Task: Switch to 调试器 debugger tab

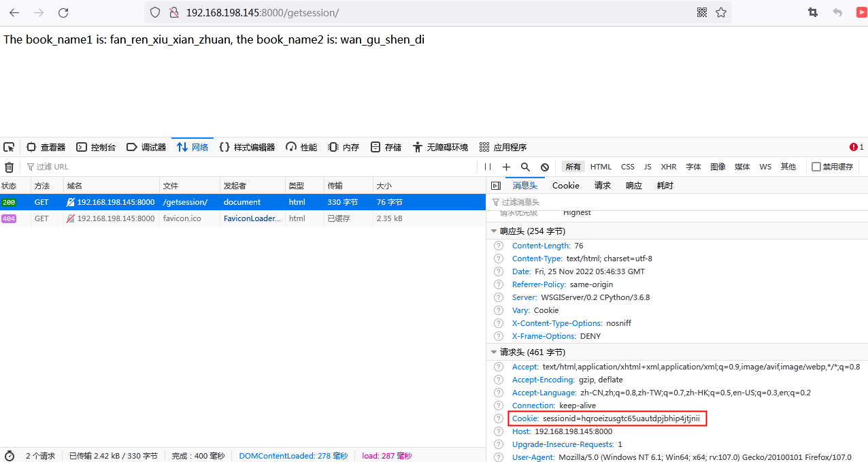Action: 146,147
